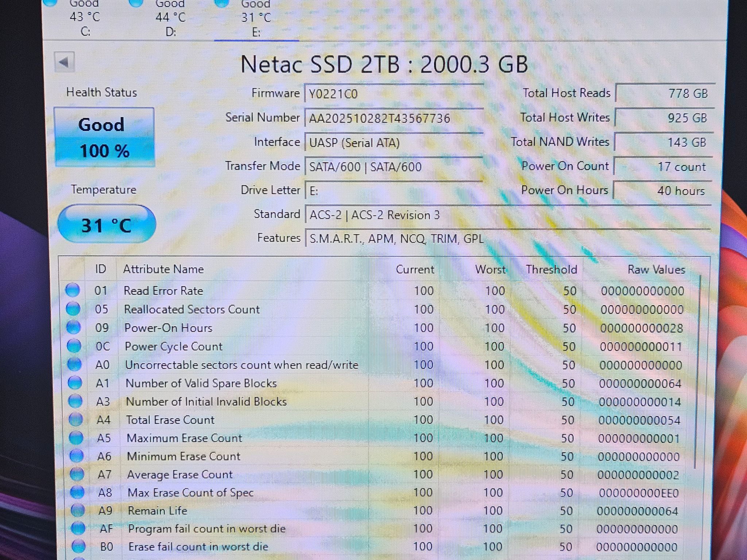Click the Current column header

coord(415,269)
